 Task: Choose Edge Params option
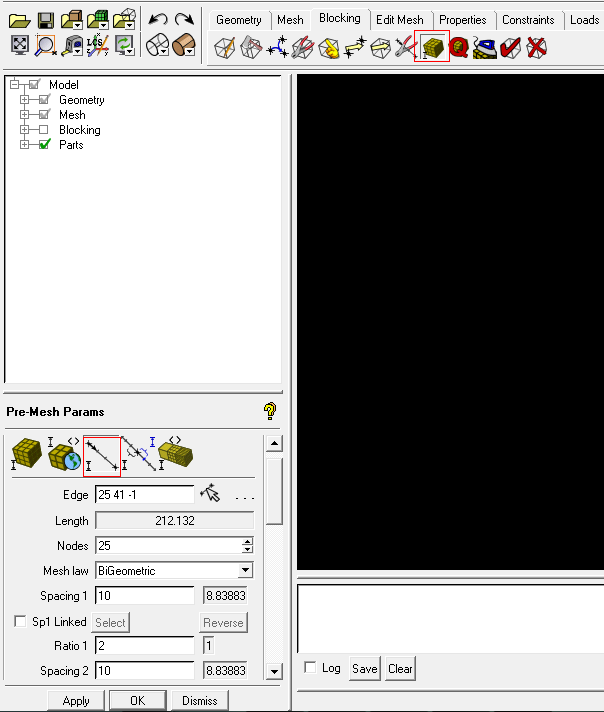click(x=102, y=456)
